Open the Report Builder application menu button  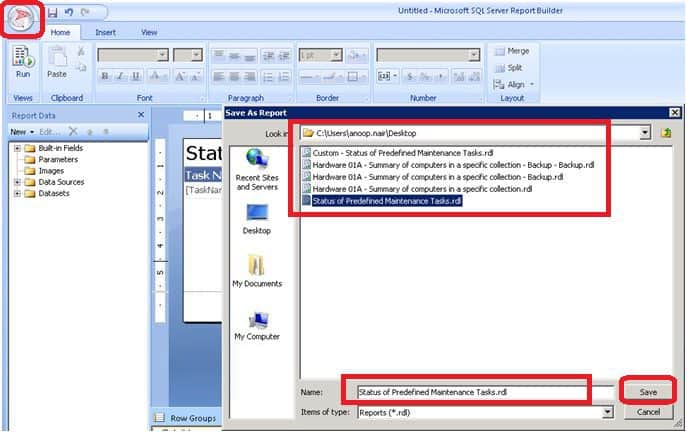(x=21, y=18)
